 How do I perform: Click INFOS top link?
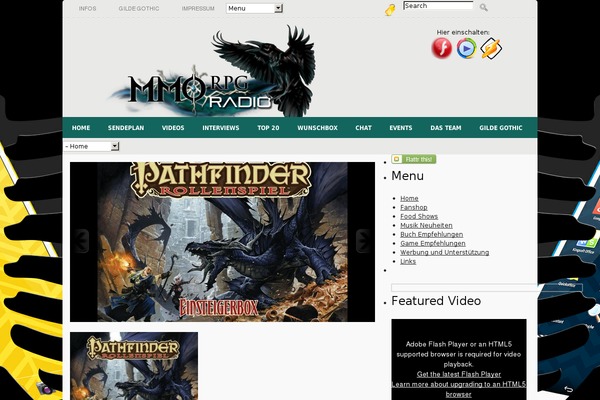tap(88, 8)
